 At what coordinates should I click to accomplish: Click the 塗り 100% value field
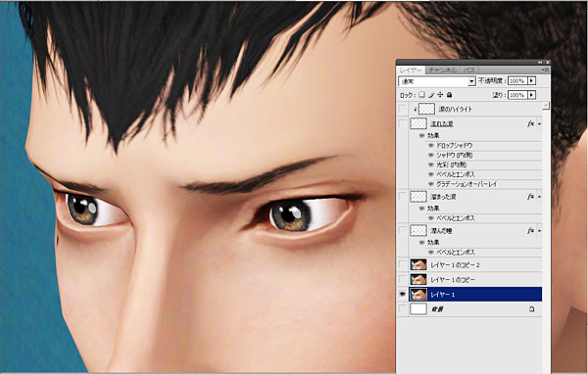[517, 95]
